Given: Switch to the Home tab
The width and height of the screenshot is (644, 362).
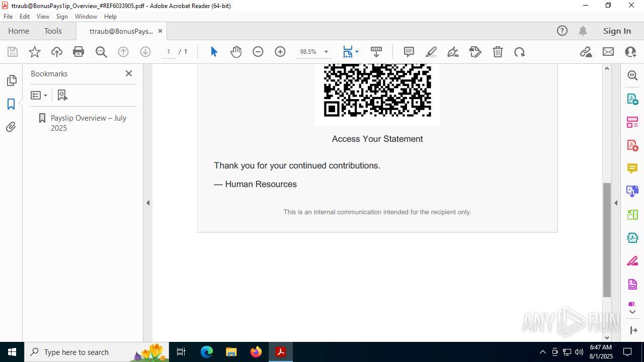Looking at the screenshot, I should point(19,31).
